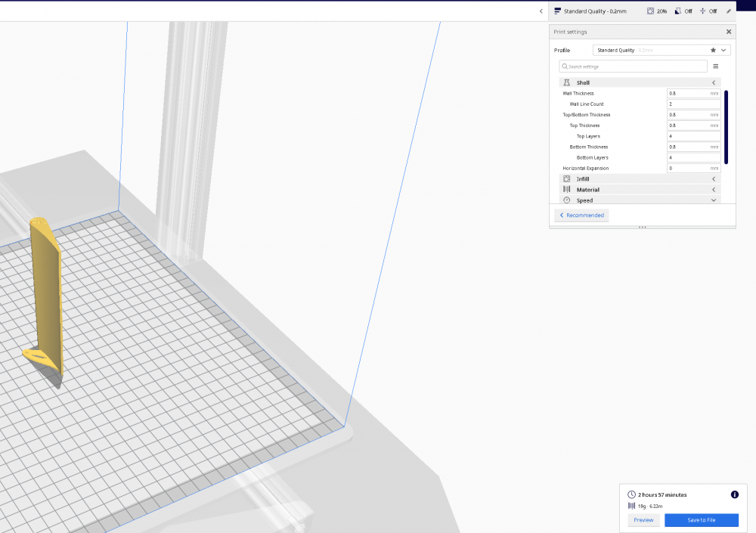The width and height of the screenshot is (756, 533).
Task: Open the settings visibility hamburger menu
Action: click(x=715, y=67)
